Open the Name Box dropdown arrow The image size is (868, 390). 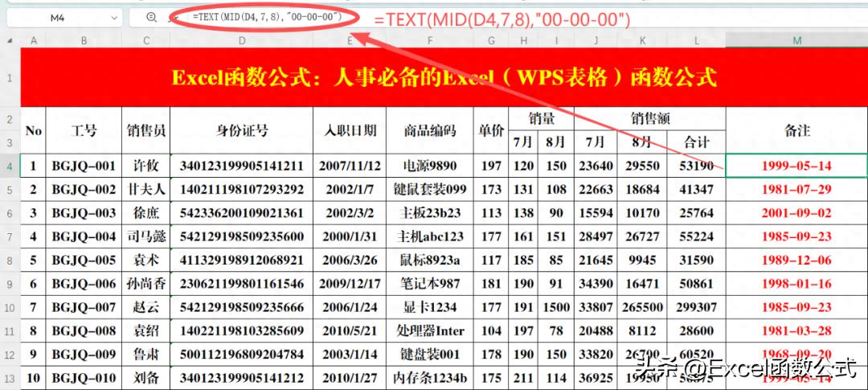[114, 18]
